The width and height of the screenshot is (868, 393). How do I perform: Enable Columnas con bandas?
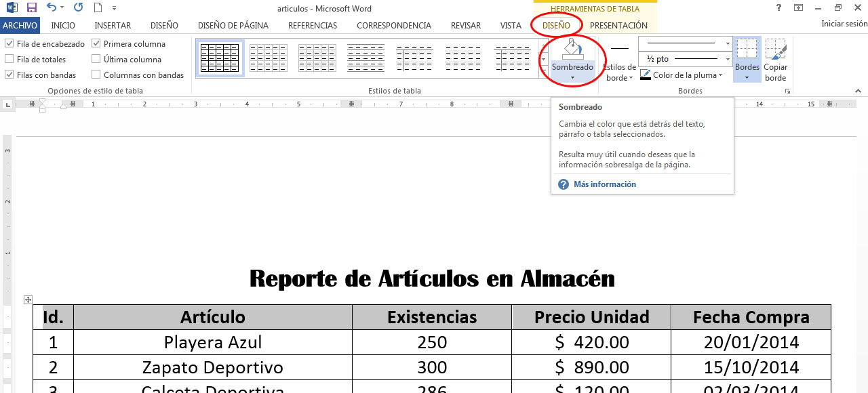(95, 75)
